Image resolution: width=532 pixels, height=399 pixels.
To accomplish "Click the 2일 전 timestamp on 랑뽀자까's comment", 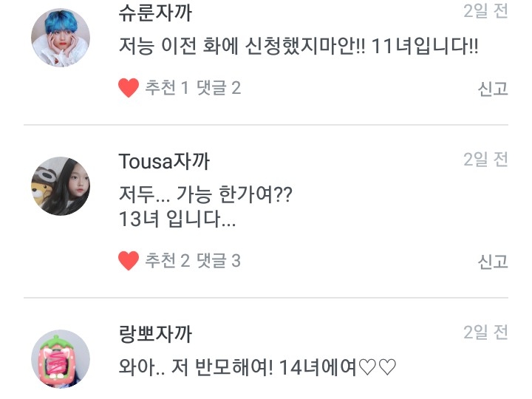I will (x=485, y=332).
